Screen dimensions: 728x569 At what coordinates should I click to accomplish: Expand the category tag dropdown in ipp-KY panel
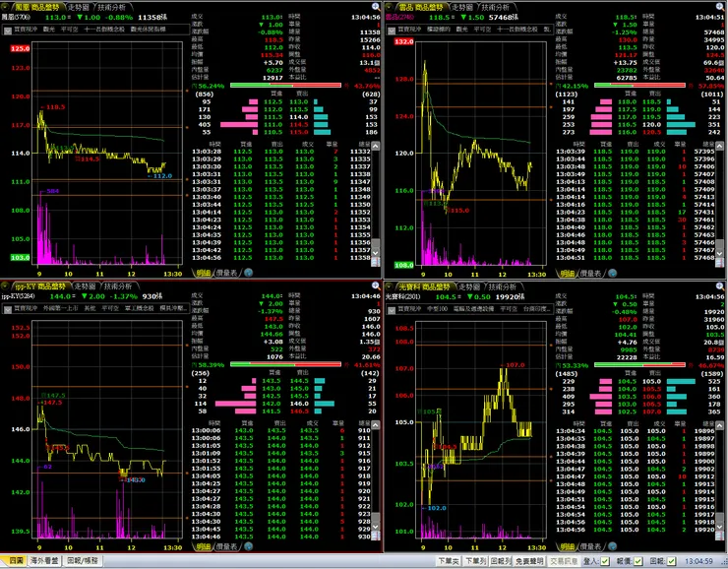pyautogui.click(x=8, y=309)
